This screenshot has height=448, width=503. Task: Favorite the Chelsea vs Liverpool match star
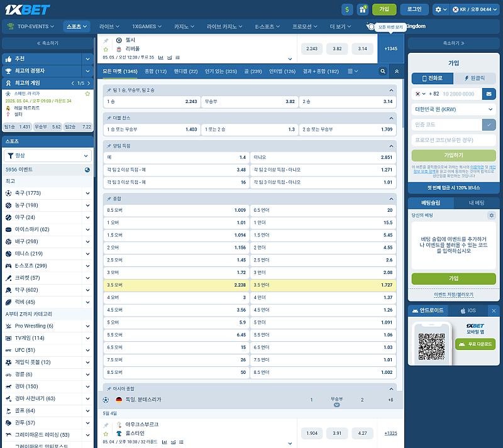point(106,48)
